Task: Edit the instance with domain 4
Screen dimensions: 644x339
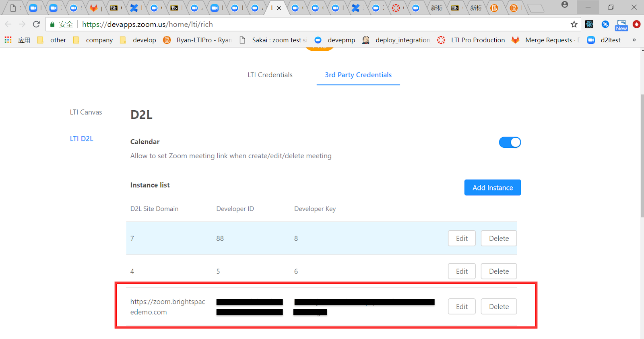Action: 462,271
